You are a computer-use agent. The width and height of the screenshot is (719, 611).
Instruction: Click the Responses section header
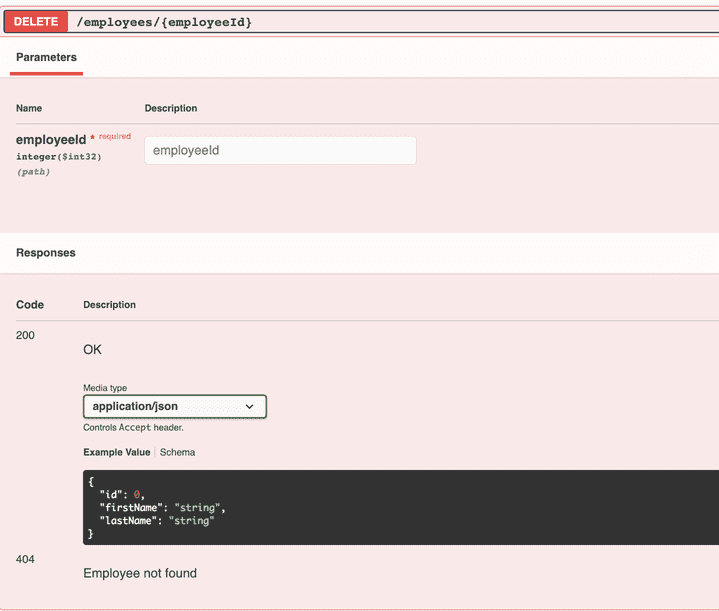pyautogui.click(x=46, y=253)
